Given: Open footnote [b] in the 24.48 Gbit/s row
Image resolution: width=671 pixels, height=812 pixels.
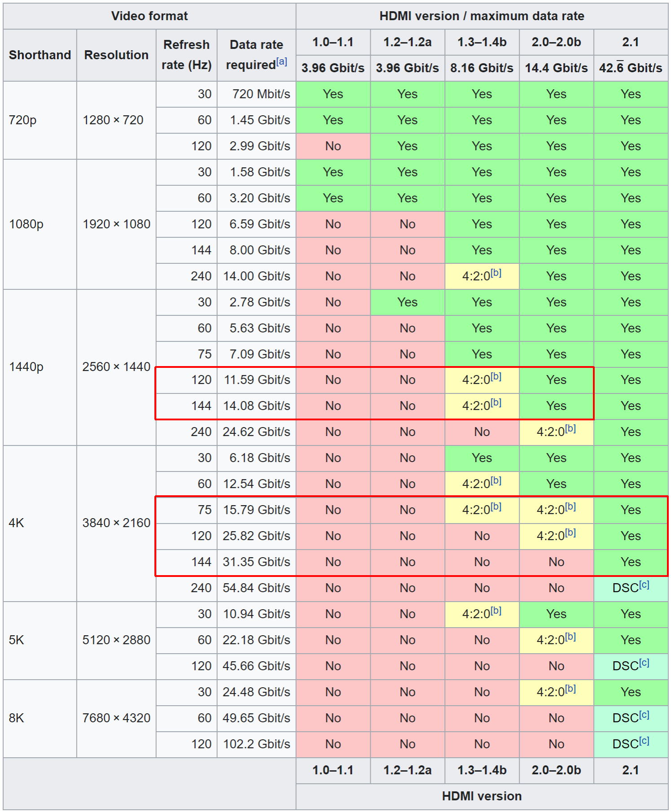Looking at the screenshot, I should coord(570,689).
